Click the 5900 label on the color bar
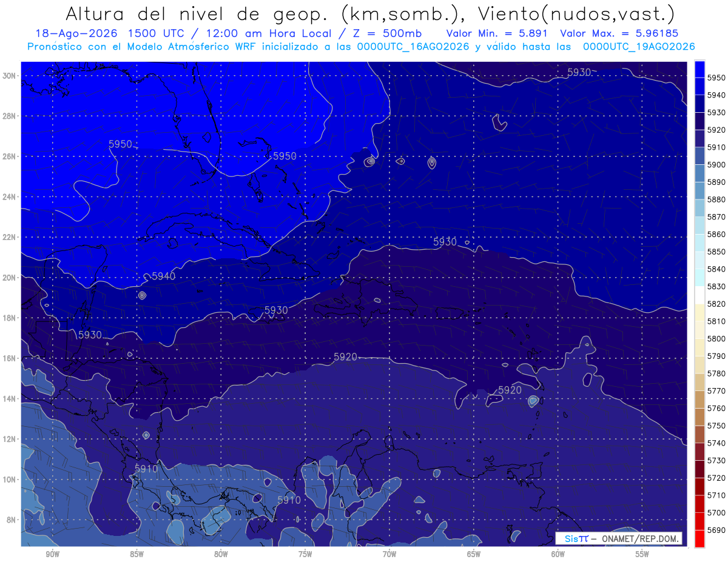728x562 pixels. 716,165
